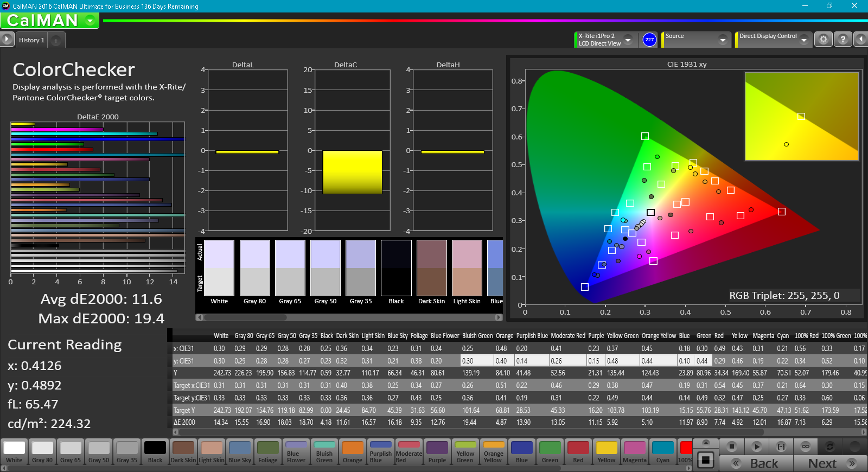Start reading the measurement series
Viewport: 868px width, 472px height.
coord(757,447)
